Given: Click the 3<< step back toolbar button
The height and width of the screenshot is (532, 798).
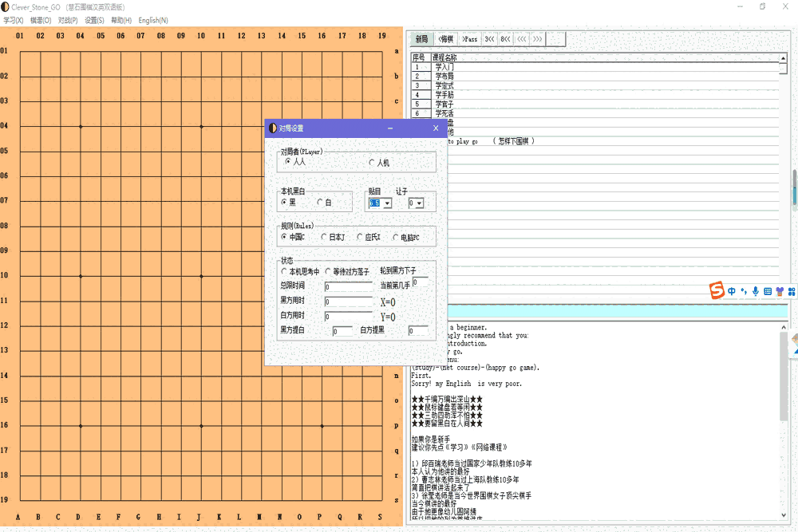Looking at the screenshot, I should click(489, 39).
